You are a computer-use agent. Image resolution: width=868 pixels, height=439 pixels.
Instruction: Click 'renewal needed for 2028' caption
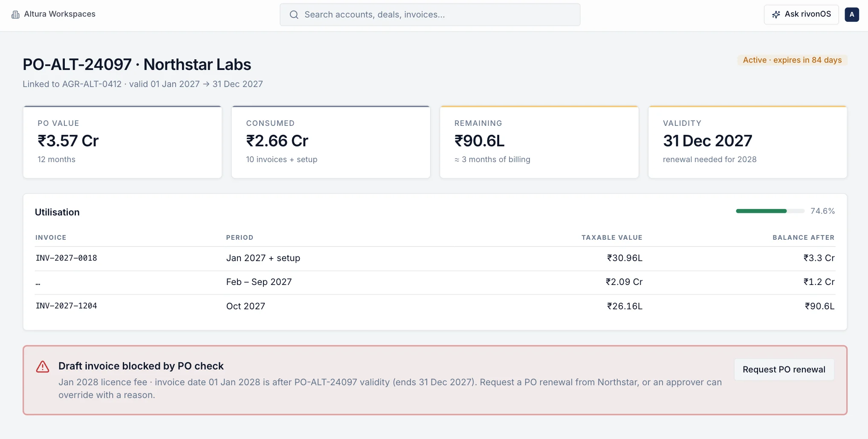click(709, 160)
